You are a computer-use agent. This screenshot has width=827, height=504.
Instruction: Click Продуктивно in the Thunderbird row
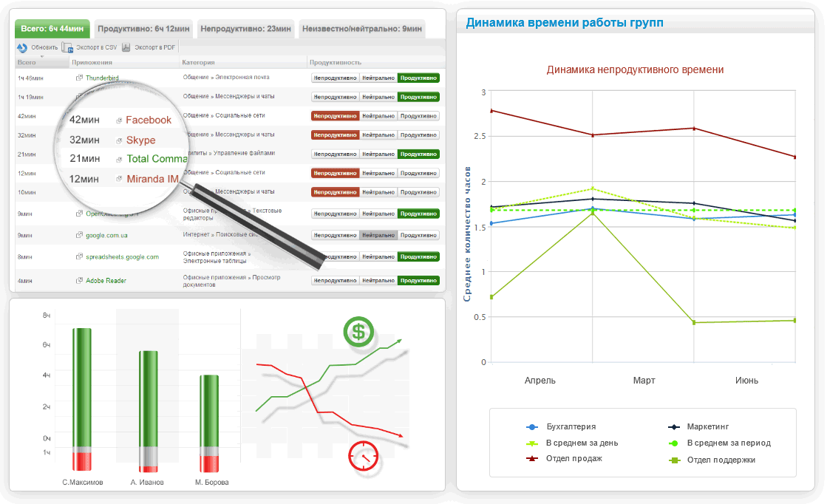pos(419,78)
